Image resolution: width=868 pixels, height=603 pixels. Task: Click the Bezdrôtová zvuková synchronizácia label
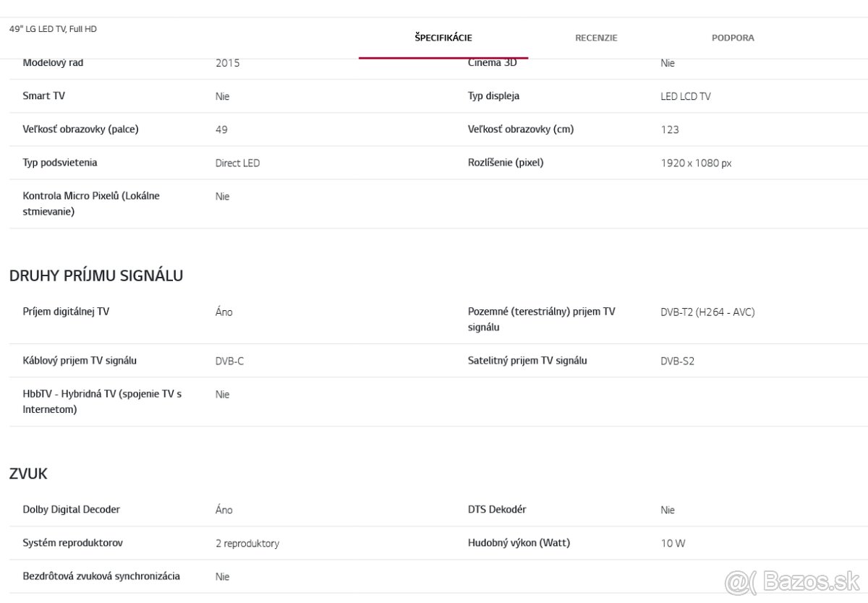pos(101,576)
